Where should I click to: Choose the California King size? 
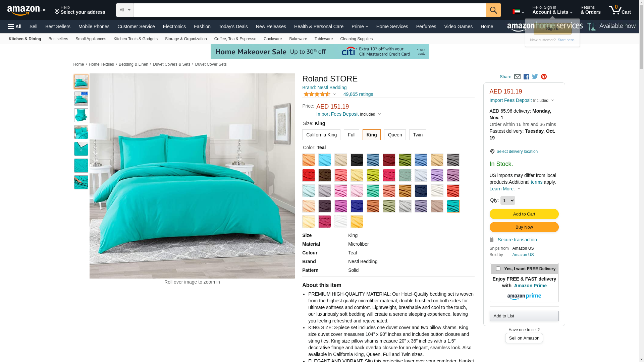[321, 135]
